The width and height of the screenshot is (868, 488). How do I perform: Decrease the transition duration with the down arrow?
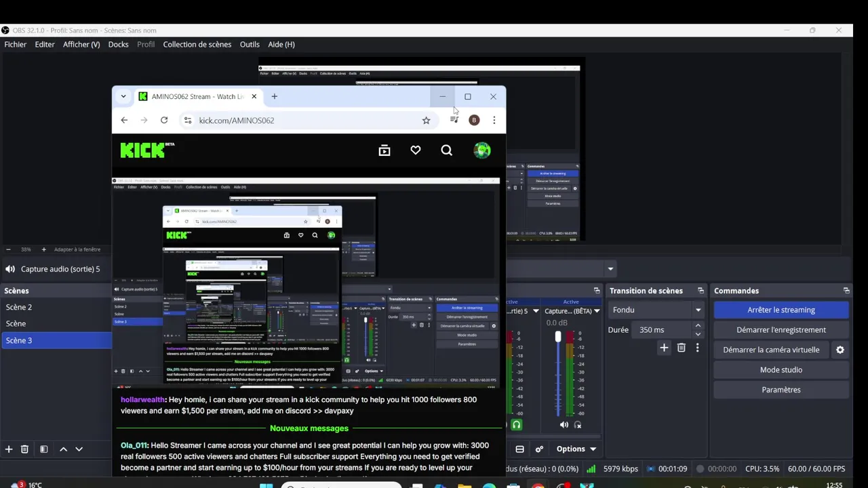point(698,334)
